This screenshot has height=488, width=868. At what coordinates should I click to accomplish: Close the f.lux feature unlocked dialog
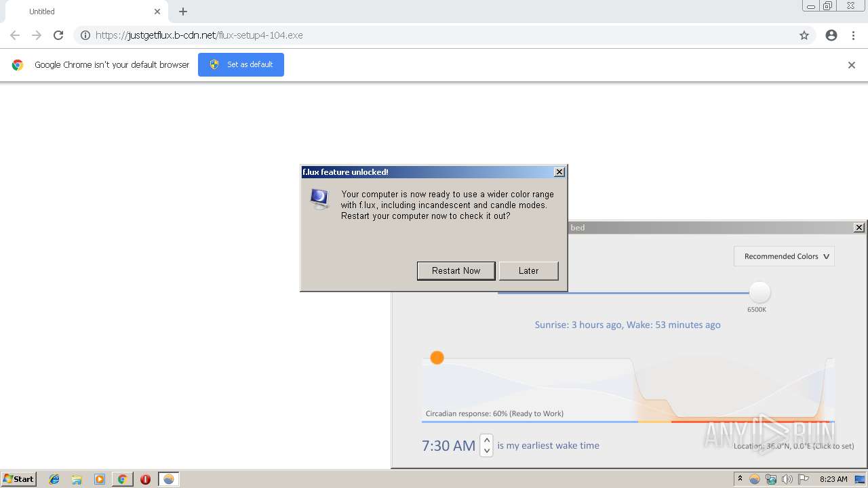(559, 172)
